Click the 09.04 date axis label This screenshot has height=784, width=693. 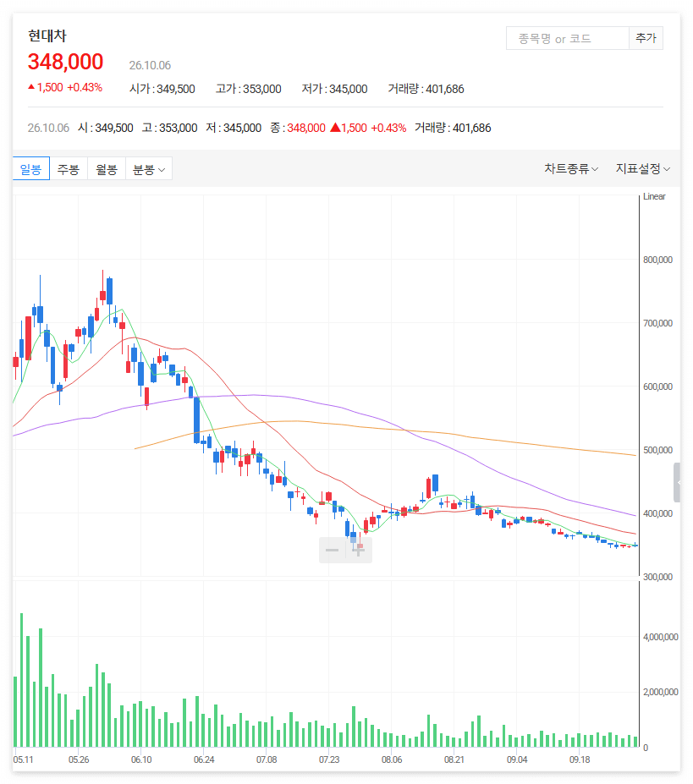[x=517, y=760]
